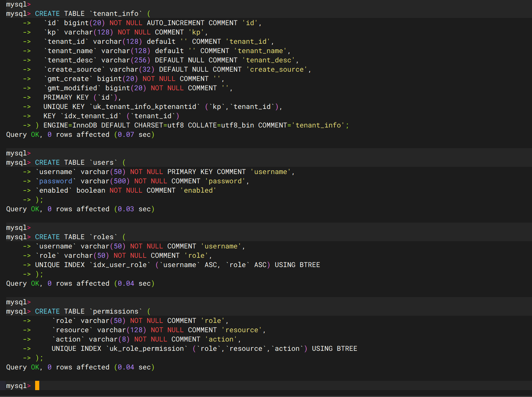This screenshot has height=397, width=532.
Task: Click varchar(8) type of the action column
Action: (109, 339)
